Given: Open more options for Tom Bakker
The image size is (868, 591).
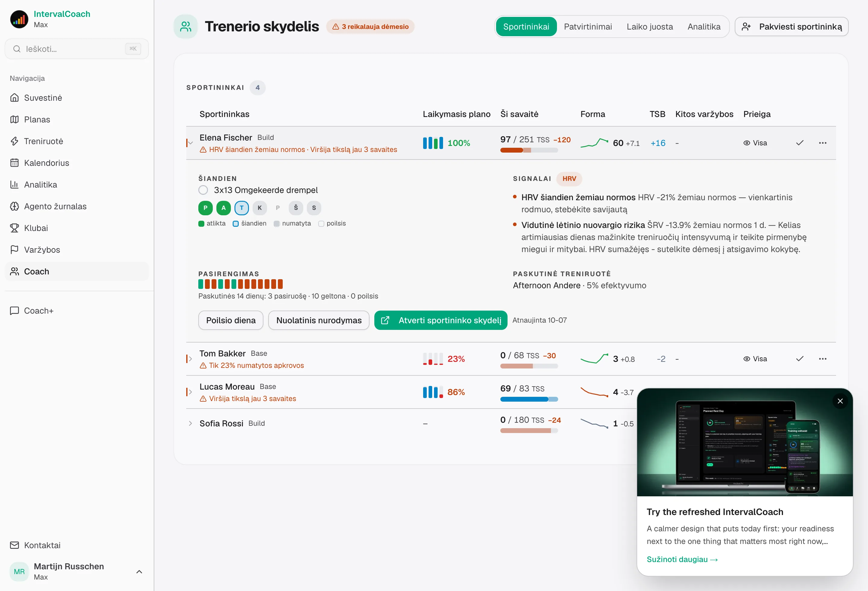Looking at the screenshot, I should coord(822,359).
